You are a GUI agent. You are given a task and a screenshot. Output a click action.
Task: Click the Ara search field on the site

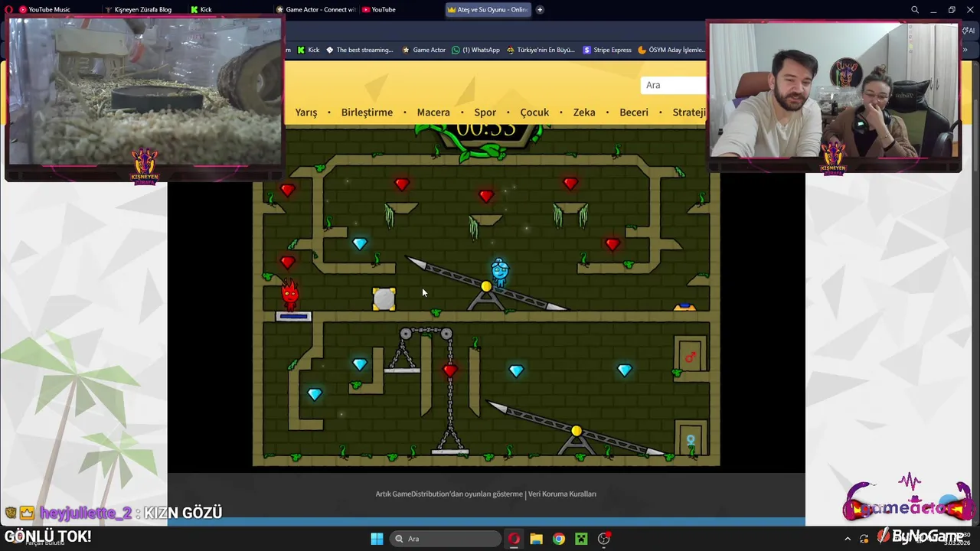coord(674,85)
